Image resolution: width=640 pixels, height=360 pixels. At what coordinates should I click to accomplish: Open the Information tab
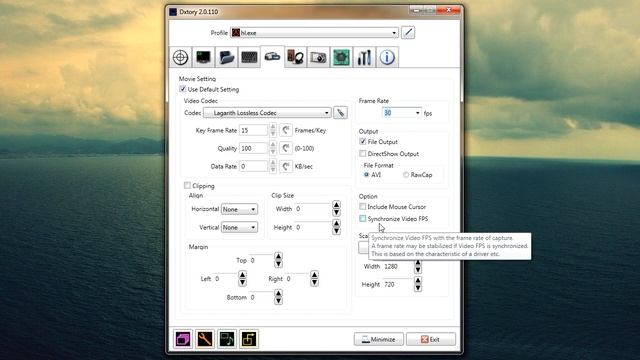pos(387,57)
